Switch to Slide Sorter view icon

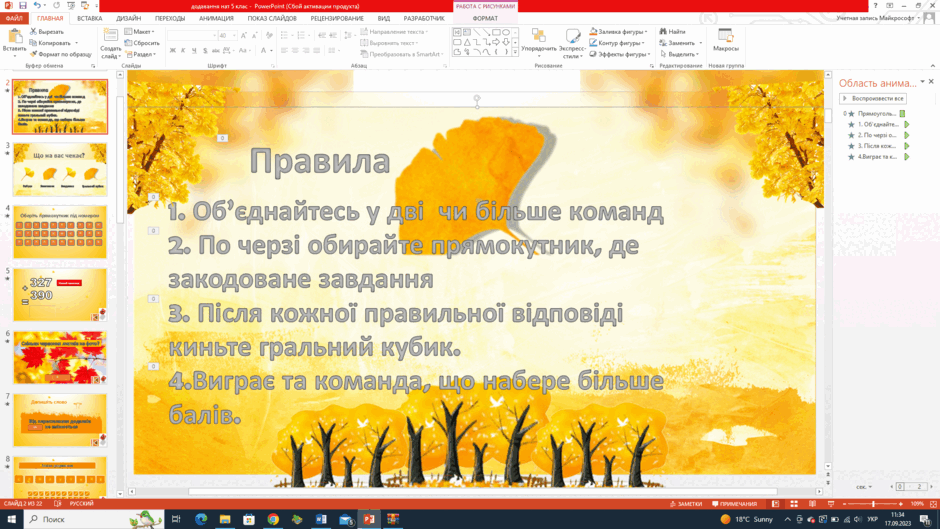pyautogui.click(x=794, y=504)
